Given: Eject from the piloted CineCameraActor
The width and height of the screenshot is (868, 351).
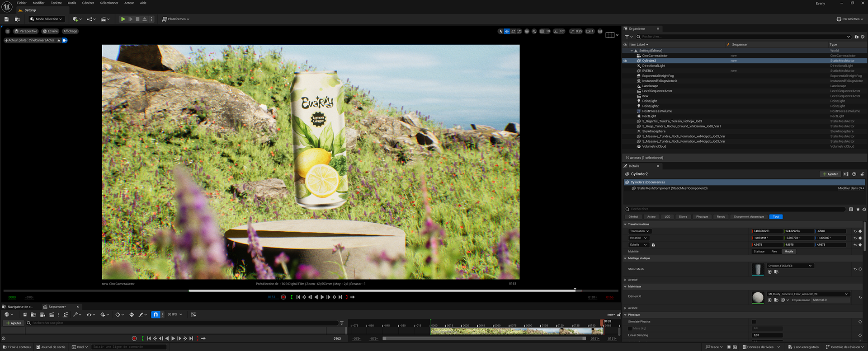Looking at the screenshot, I should [58, 40].
